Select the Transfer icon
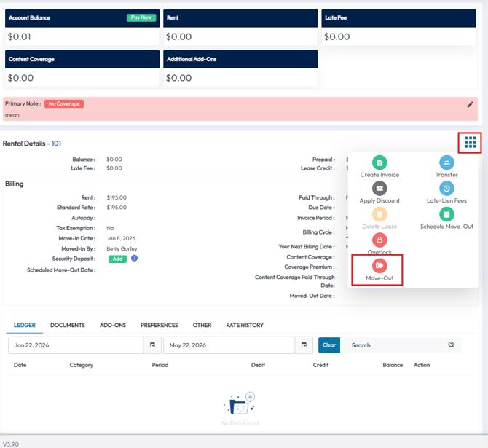488x448 pixels. click(x=446, y=162)
